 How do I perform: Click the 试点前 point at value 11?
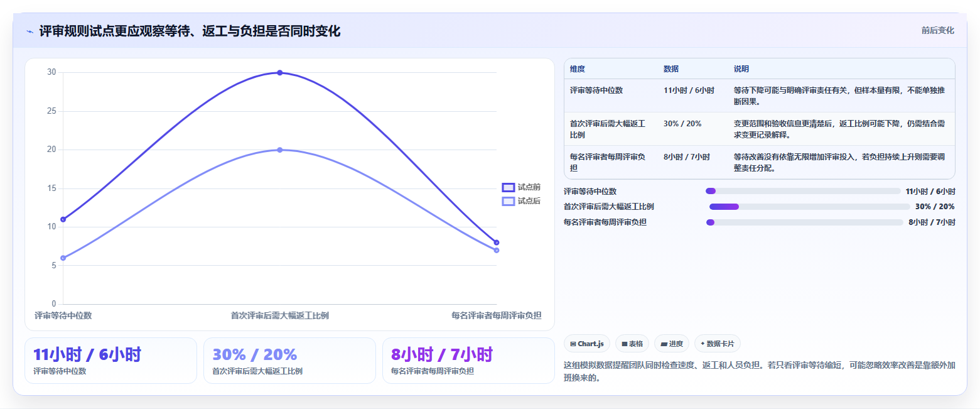point(63,219)
